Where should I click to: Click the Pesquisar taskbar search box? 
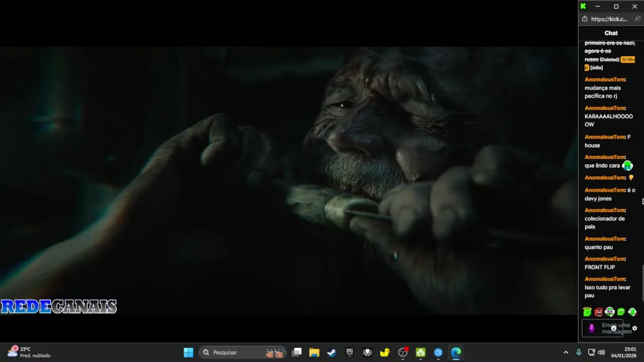point(244,352)
